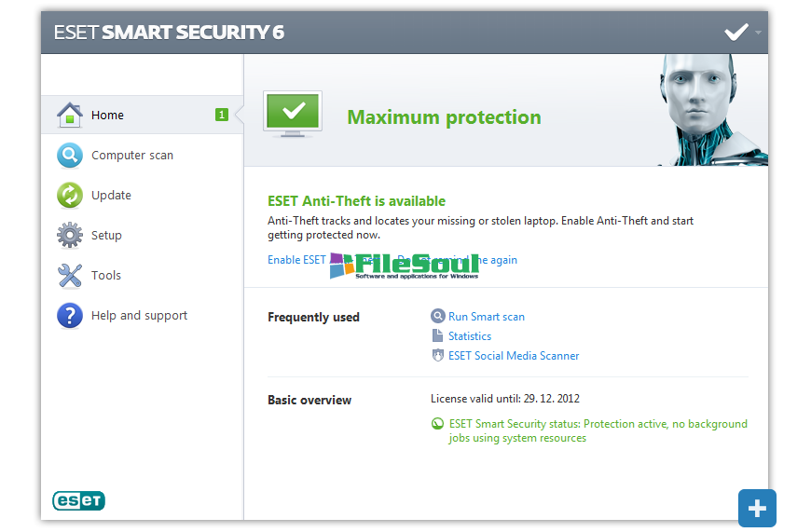Open the Update section label

click(x=111, y=196)
